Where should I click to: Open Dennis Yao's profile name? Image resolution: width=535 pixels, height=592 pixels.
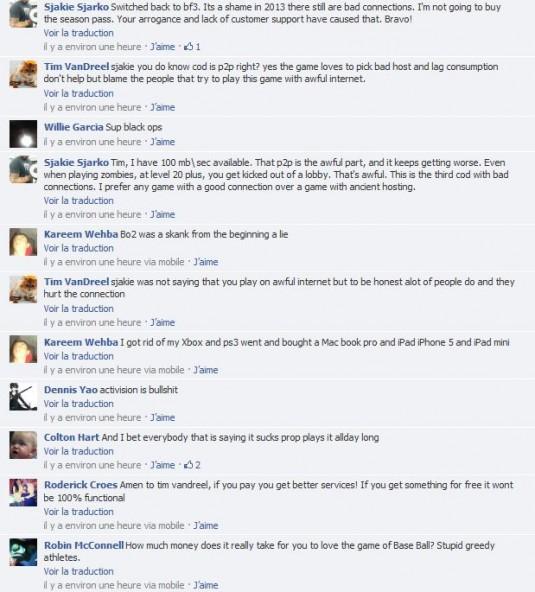pyautogui.click(x=71, y=390)
